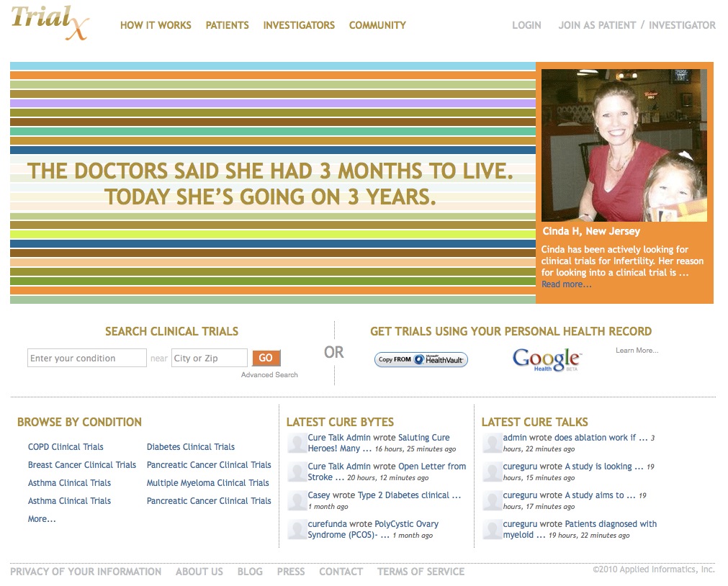Open Breast Cancer Clinical Trials link
Screen dimensions: 728x586
click(82, 465)
